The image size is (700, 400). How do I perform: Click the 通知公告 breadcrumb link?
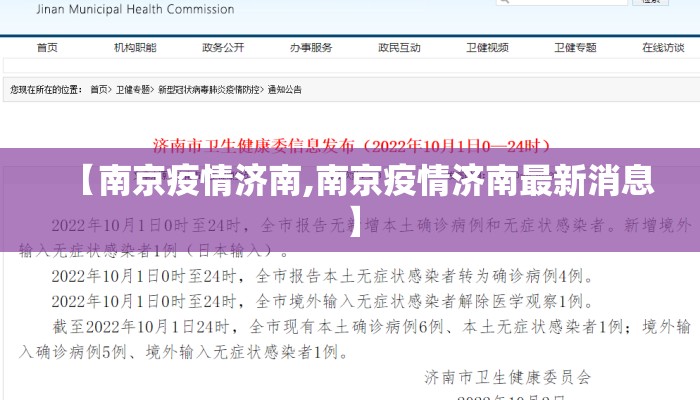[285, 89]
